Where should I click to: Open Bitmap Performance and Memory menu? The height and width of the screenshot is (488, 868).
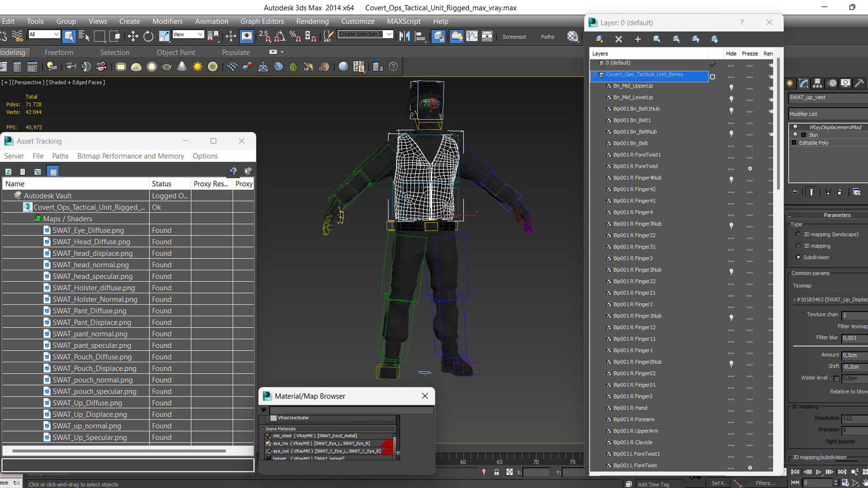pos(131,156)
